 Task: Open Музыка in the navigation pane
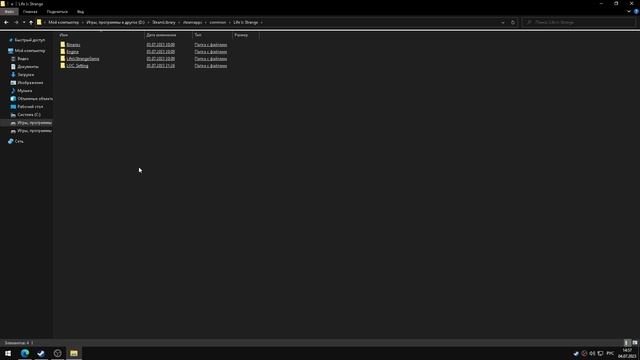24,91
